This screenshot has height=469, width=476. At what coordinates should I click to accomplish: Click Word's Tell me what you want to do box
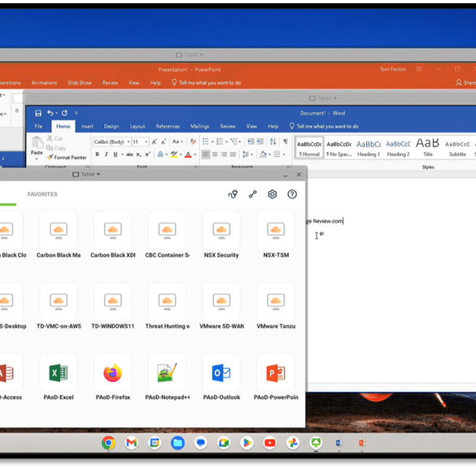[x=324, y=126]
